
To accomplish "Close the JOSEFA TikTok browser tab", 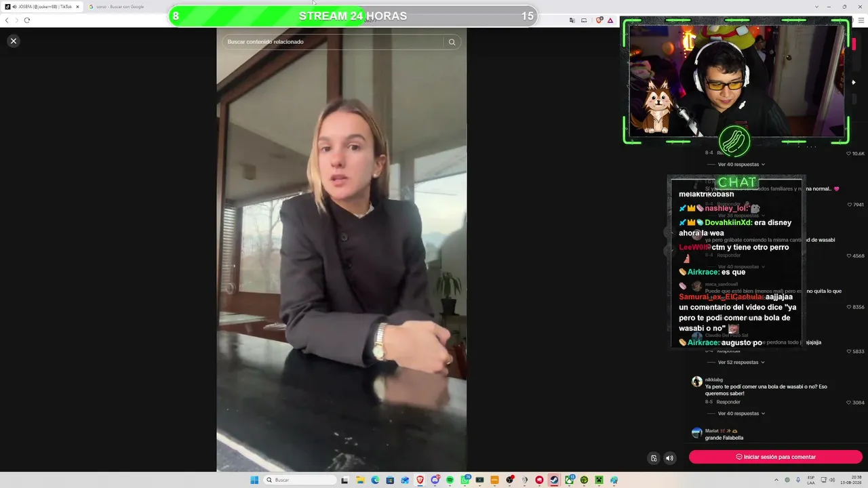I will (x=77, y=7).
